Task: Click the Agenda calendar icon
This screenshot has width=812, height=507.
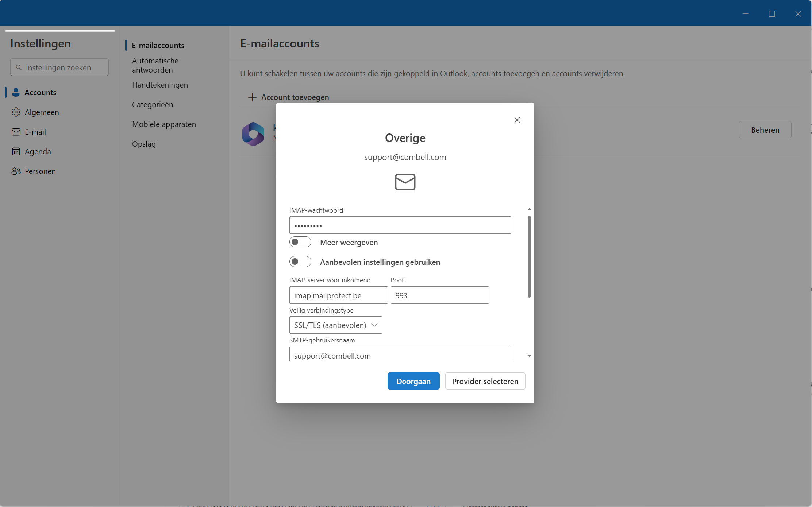Action: click(x=16, y=151)
